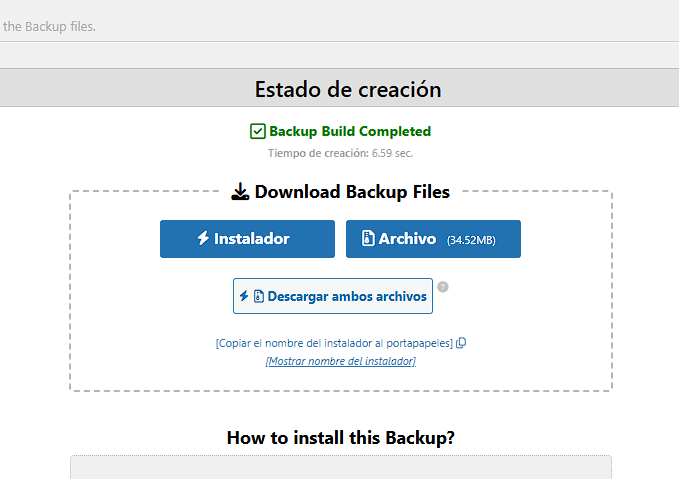Click the green checkmark icon beside Backup Build Completed

pyautogui.click(x=257, y=131)
